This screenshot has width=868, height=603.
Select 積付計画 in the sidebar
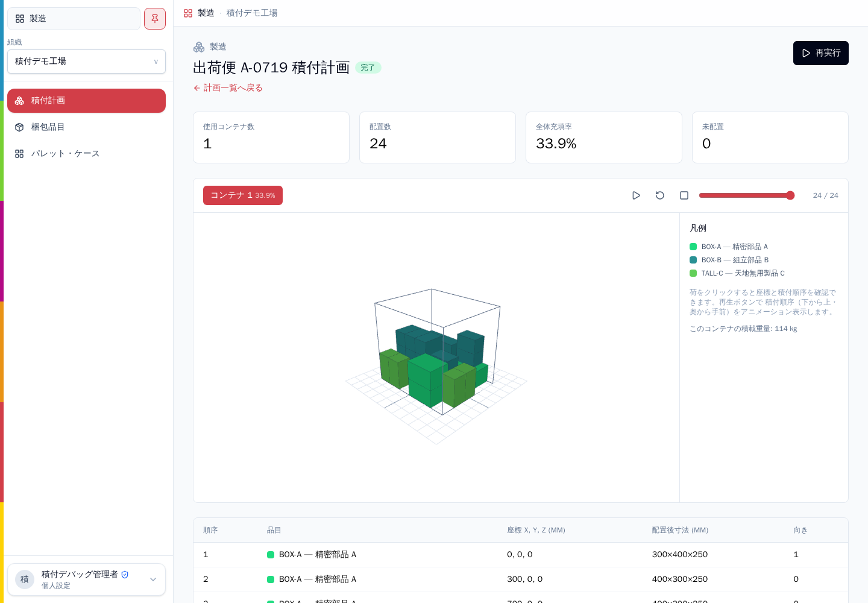pyautogui.click(x=86, y=101)
